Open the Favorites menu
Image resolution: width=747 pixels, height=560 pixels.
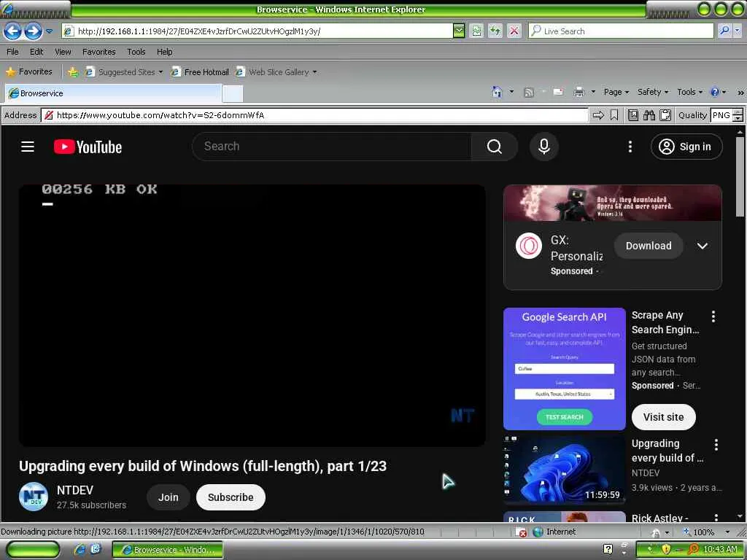pos(99,52)
